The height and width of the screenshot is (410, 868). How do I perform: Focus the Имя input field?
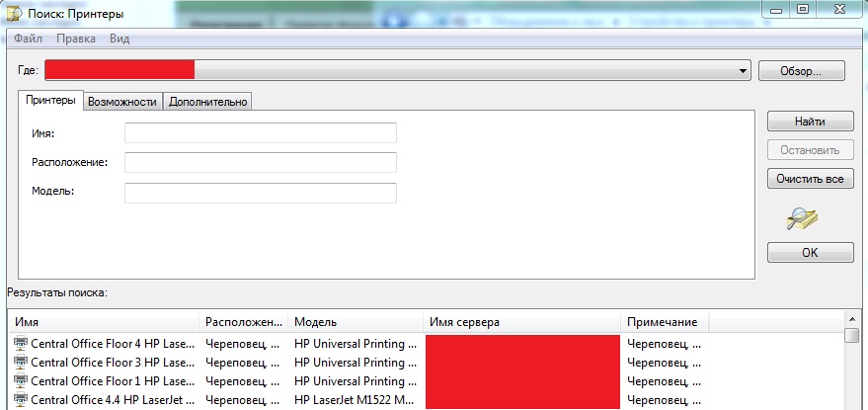click(260, 133)
